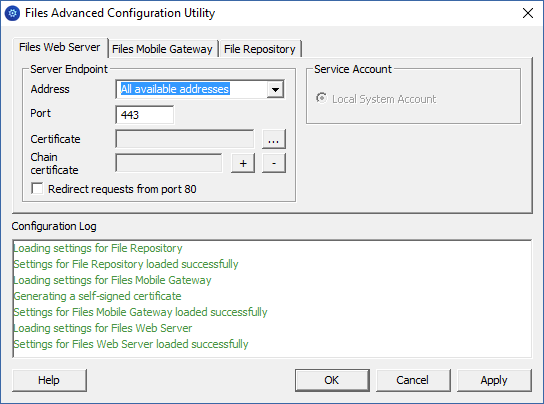Click the Port field containing 443
The width and height of the screenshot is (544, 404).
coord(144,115)
